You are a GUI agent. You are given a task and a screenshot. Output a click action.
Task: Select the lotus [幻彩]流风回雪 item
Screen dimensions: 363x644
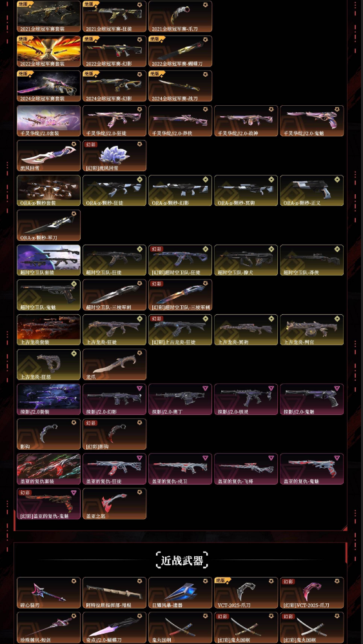coord(114,156)
